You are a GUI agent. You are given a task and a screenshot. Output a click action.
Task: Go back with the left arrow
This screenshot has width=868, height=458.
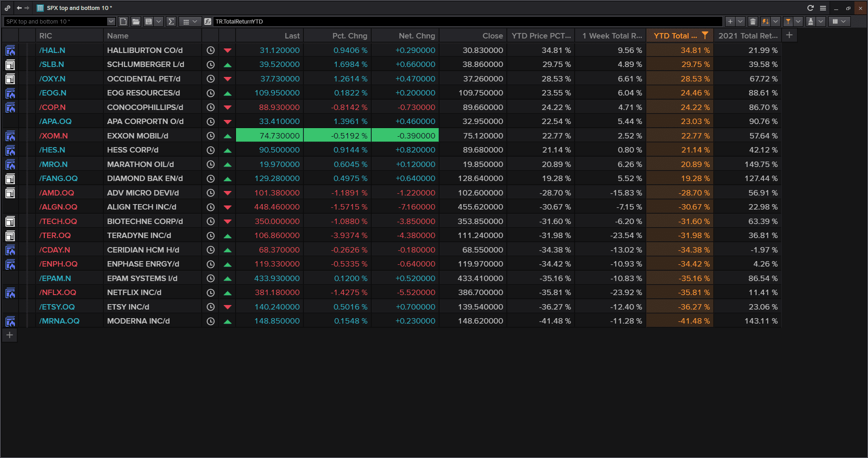pyautogui.click(x=19, y=8)
